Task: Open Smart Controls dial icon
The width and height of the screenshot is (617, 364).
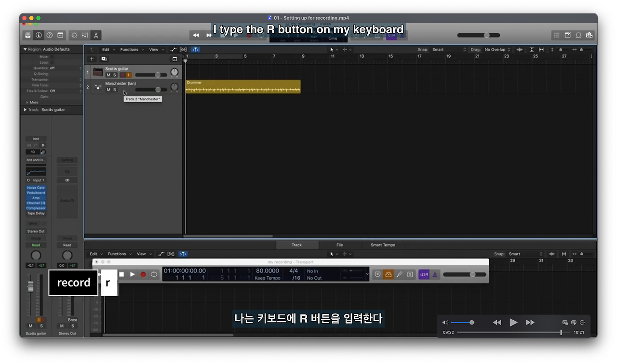Action: (x=74, y=35)
